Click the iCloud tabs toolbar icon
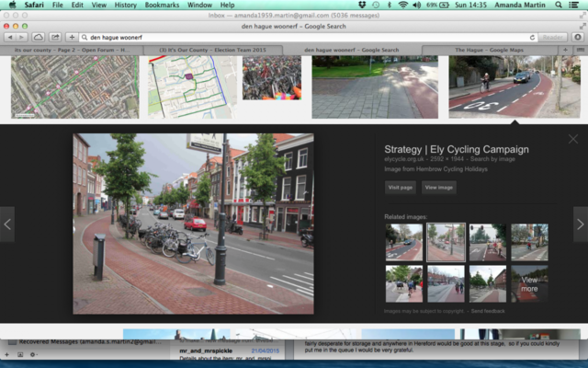The width and height of the screenshot is (588, 368). [38, 37]
